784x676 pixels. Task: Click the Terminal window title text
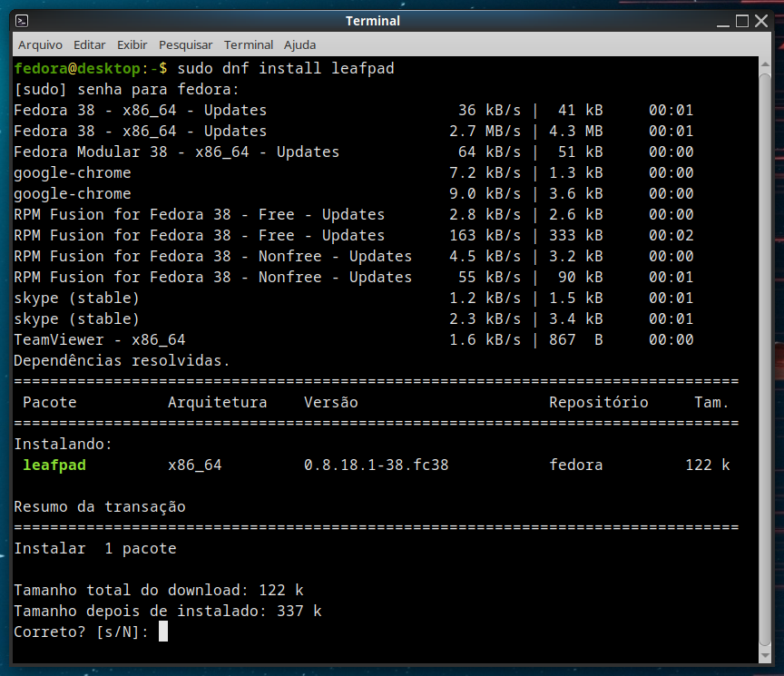tap(373, 21)
